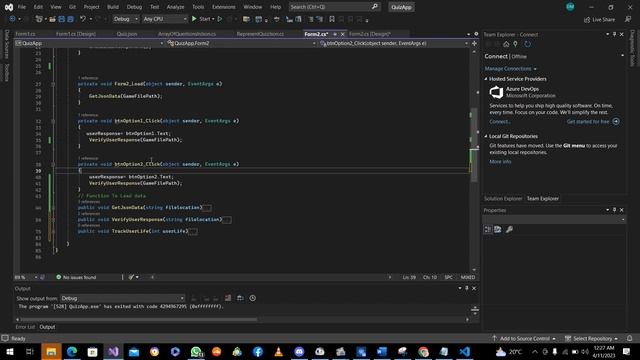Viewport: 640px width, 360px height.
Task: Collapse Hosted Service Providers section
Action: [x=486, y=79]
